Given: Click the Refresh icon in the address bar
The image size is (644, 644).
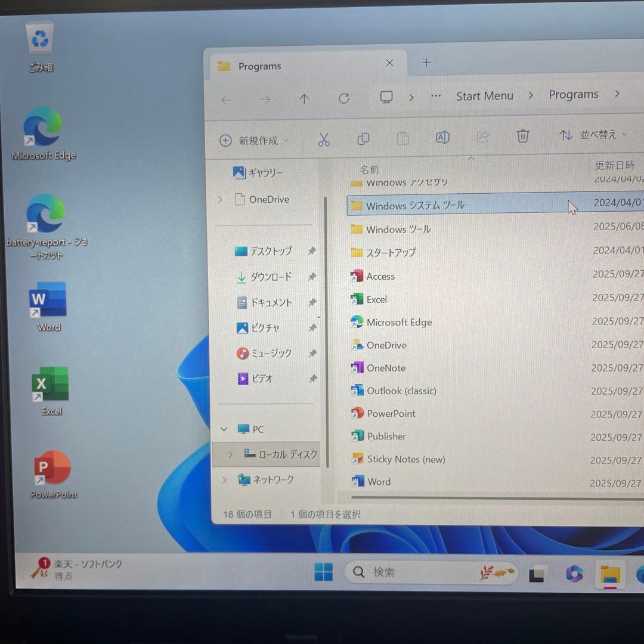Looking at the screenshot, I should pyautogui.click(x=344, y=98).
